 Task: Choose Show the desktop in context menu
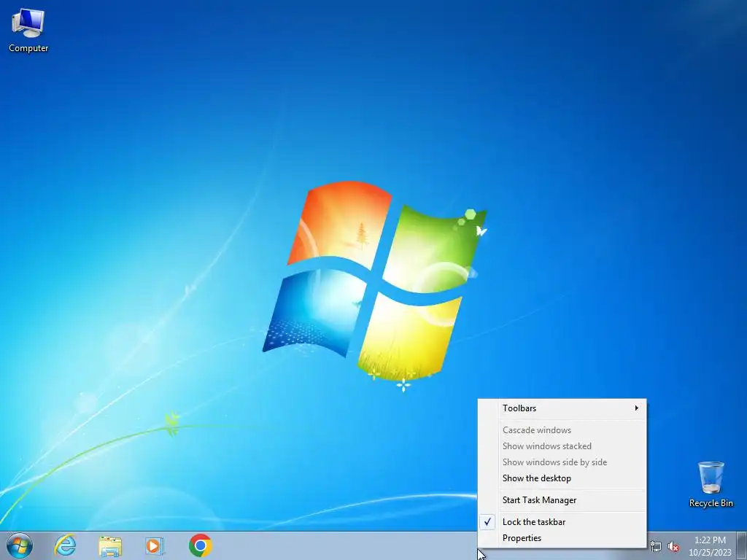click(562, 478)
